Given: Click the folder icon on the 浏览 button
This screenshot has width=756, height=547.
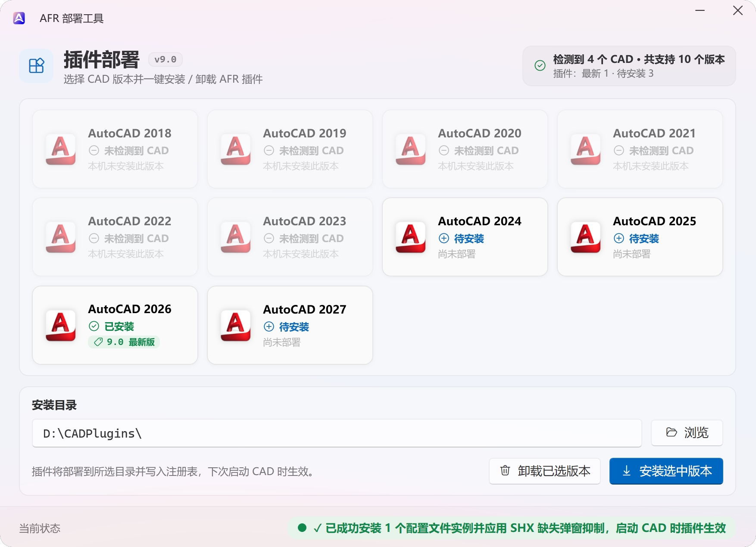Looking at the screenshot, I should click(672, 432).
